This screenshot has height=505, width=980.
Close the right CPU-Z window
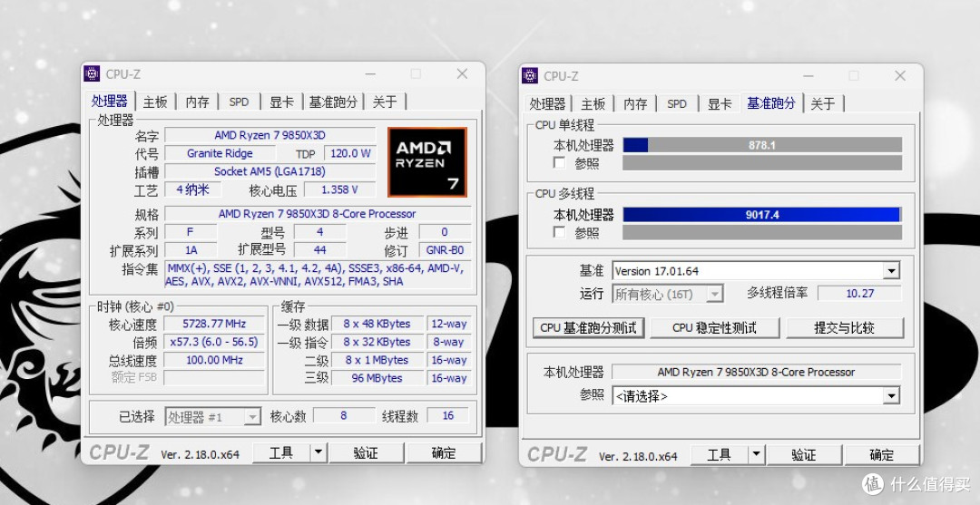tap(900, 75)
